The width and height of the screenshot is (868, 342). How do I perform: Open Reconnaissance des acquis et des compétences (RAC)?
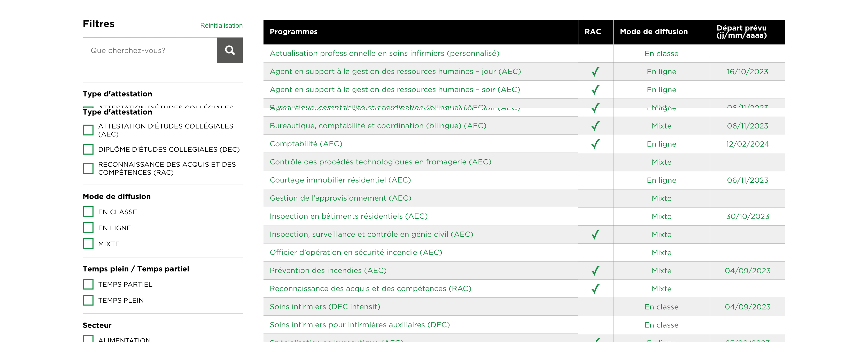(x=370, y=289)
